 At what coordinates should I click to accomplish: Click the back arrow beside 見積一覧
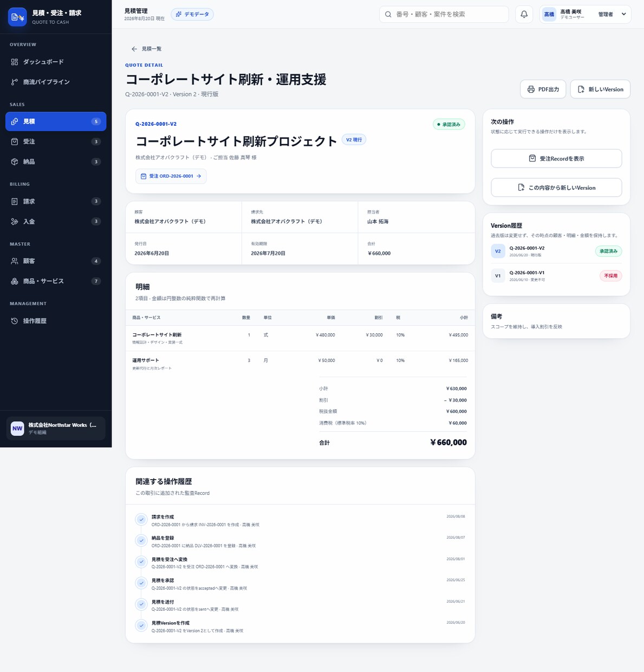pyautogui.click(x=134, y=49)
